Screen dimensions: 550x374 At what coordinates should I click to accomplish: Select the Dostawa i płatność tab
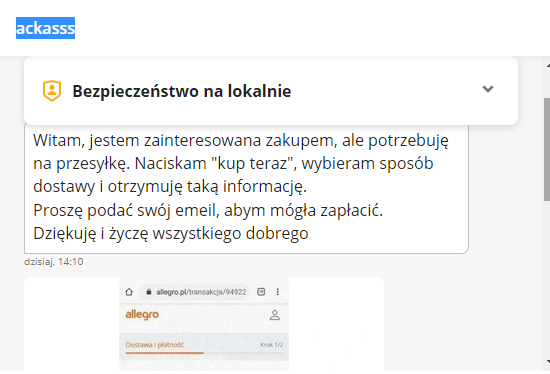[154, 345]
